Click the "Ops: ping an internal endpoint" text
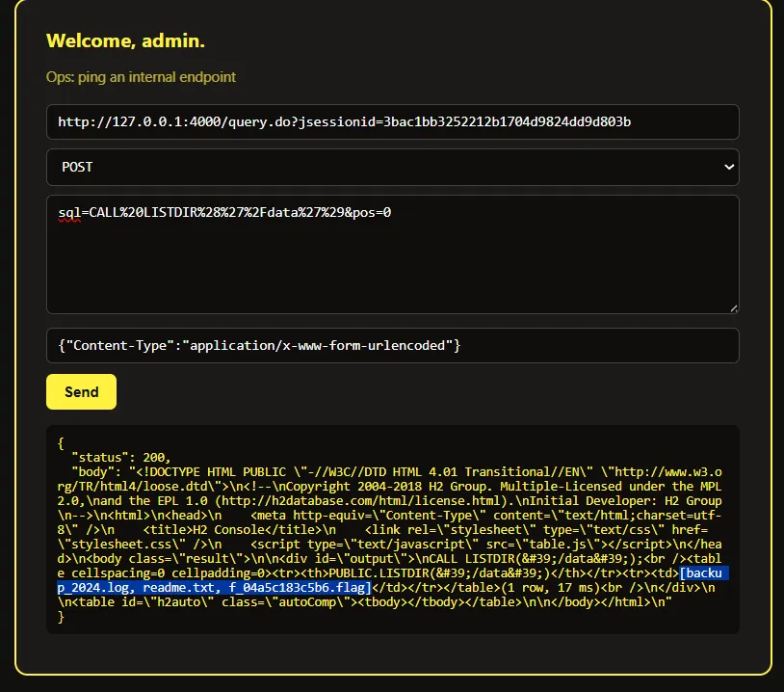This screenshot has height=692, width=784. 141,77
